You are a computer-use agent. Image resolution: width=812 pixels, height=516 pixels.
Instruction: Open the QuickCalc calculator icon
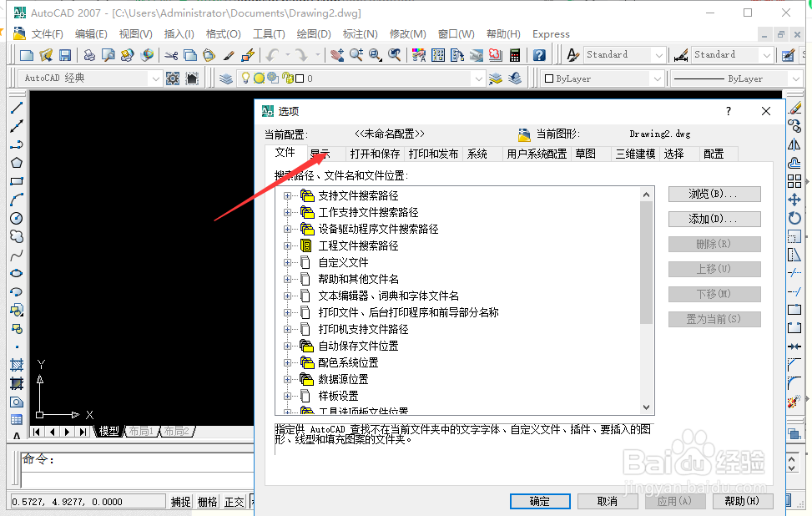click(x=515, y=55)
